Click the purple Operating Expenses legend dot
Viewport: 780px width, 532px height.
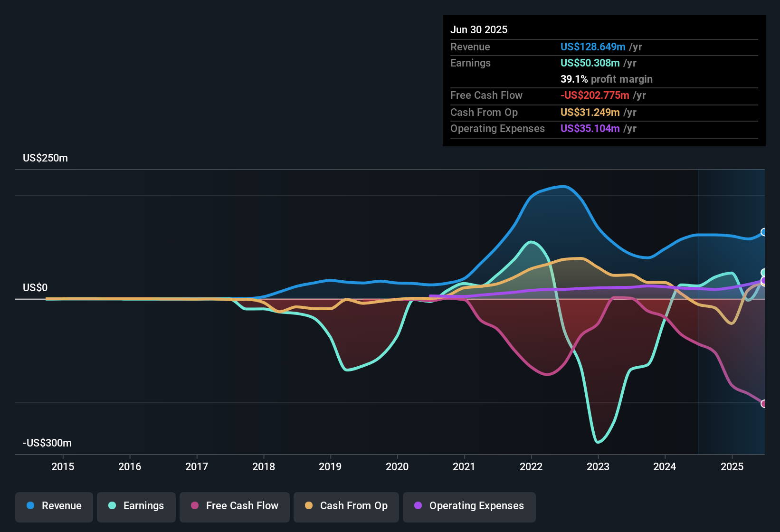pyautogui.click(x=418, y=505)
